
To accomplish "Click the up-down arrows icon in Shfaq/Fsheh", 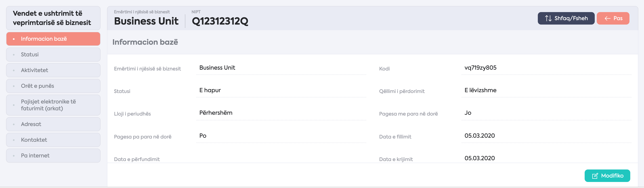I will coord(548,18).
